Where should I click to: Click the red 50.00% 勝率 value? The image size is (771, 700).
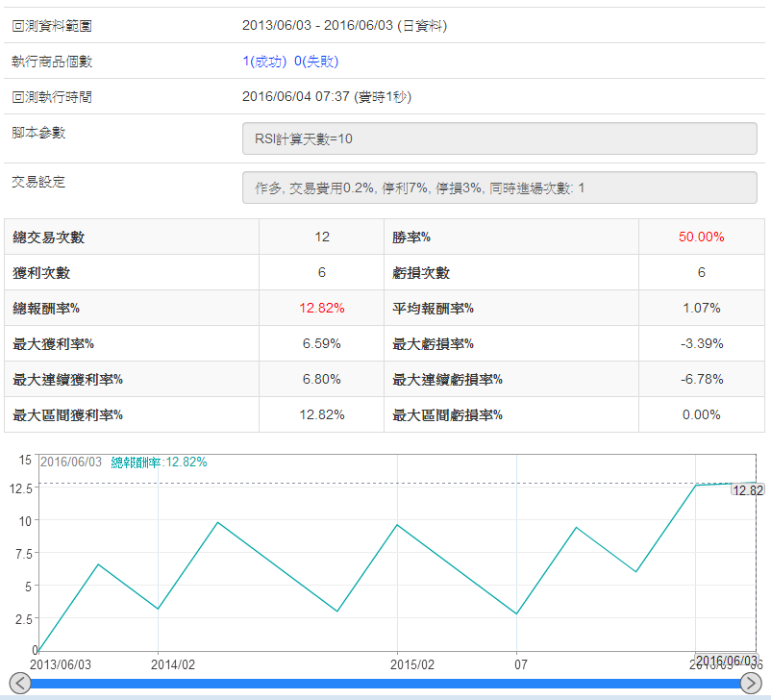(701, 237)
